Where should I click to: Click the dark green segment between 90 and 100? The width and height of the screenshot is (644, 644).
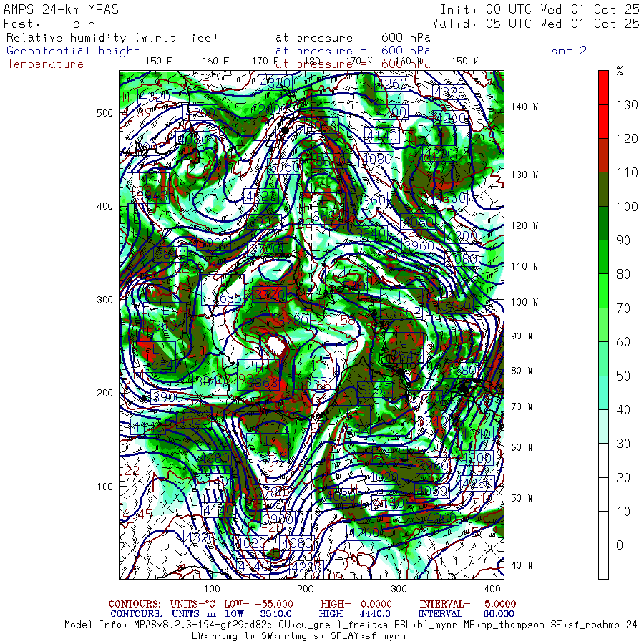pyautogui.click(x=603, y=223)
